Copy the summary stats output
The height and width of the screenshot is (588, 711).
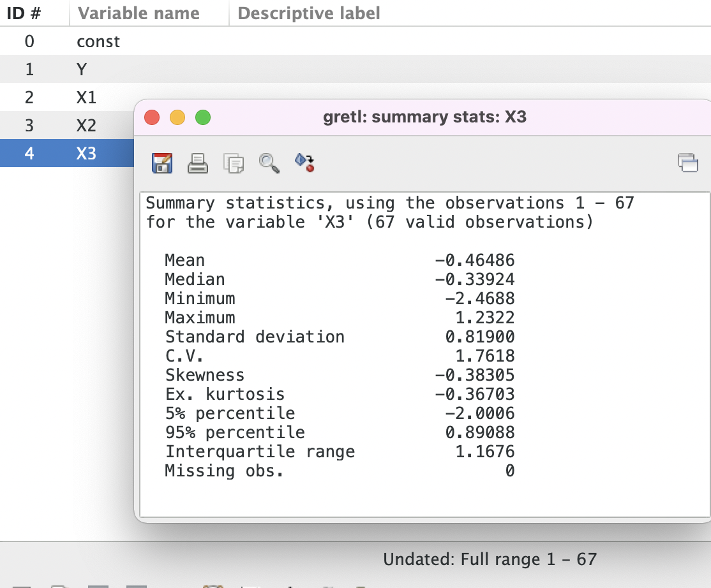(x=234, y=163)
